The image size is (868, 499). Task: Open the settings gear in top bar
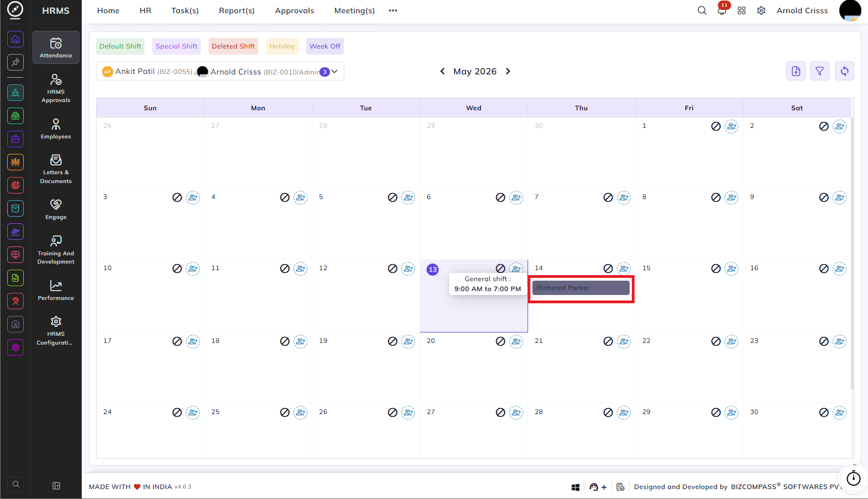point(761,10)
